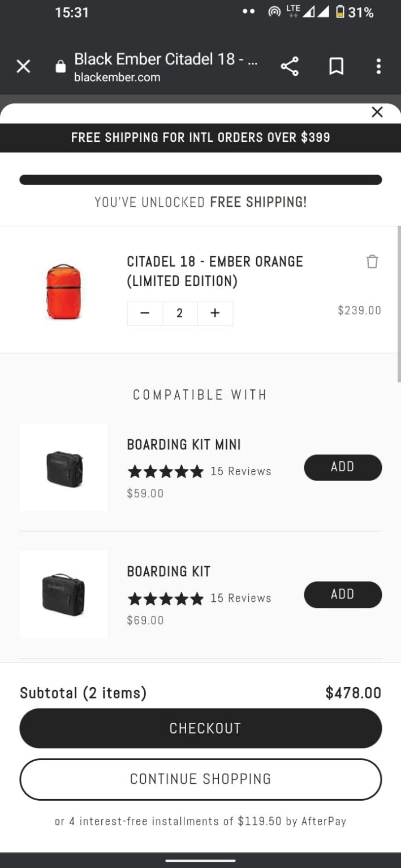The height and width of the screenshot is (868, 401).
Task: Continue shopping from the cart
Action: (200, 779)
